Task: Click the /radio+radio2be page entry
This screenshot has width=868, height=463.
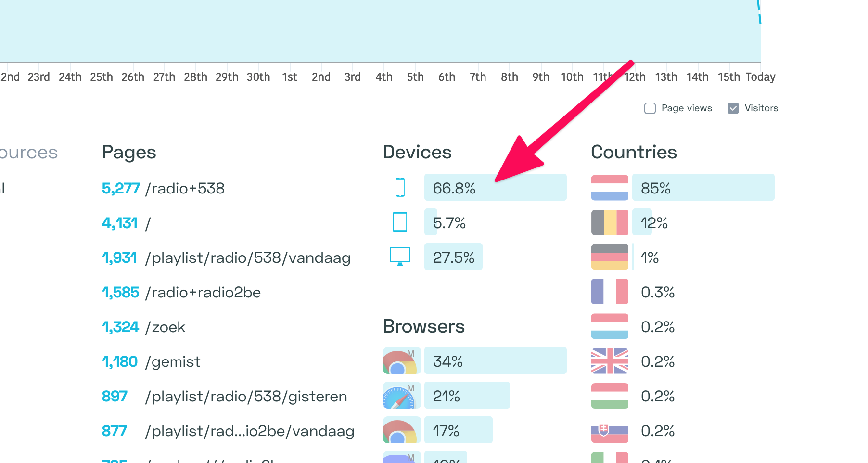Action: [x=203, y=292]
